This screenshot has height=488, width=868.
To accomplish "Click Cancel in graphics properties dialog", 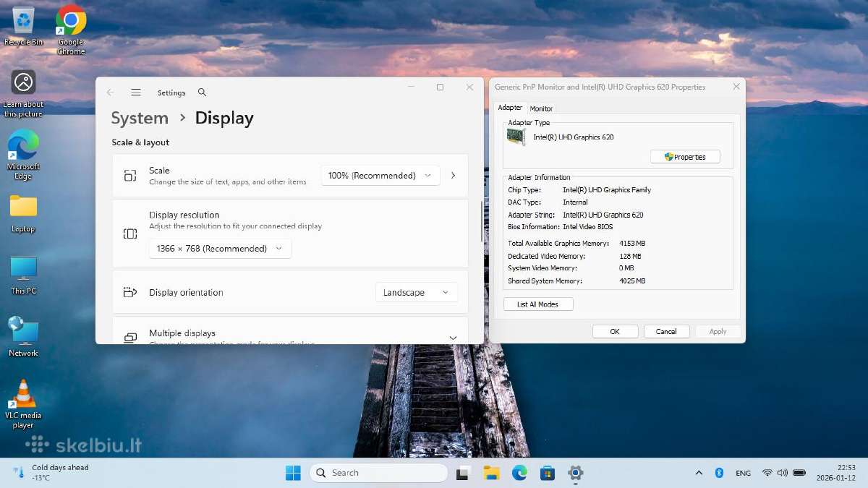I will coord(666,331).
